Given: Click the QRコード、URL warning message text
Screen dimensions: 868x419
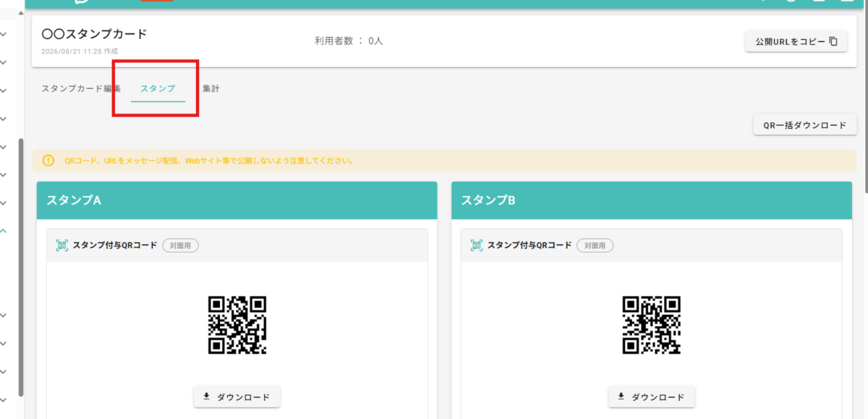Looking at the screenshot, I should click(x=209, y=161).
